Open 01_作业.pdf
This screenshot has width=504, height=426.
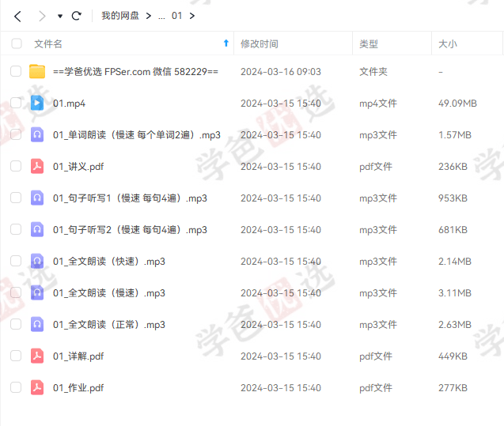78,388
